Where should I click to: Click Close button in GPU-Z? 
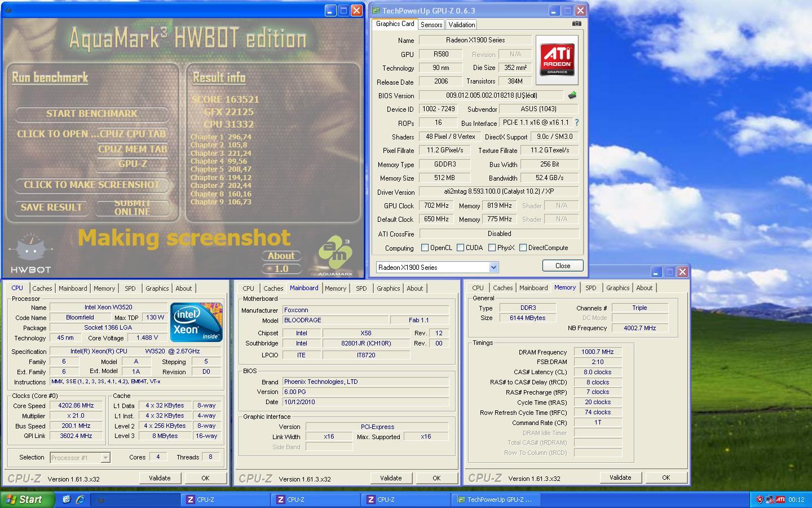[563, 266]
